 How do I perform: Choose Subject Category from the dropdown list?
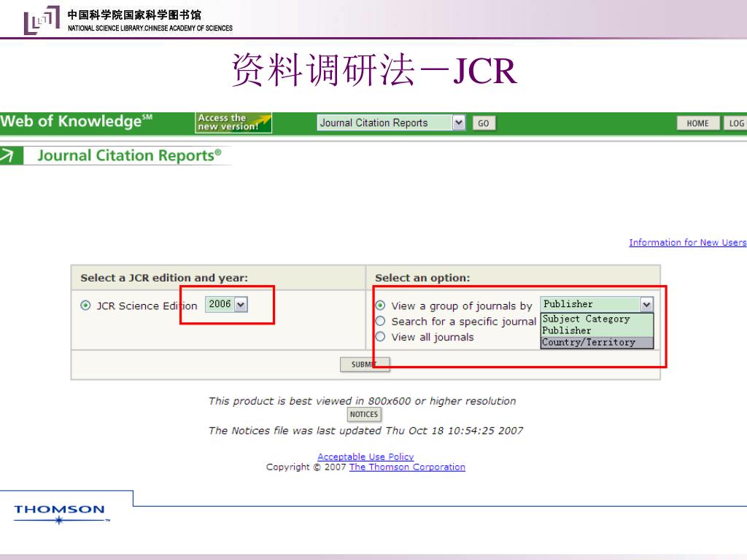(597, 319)
